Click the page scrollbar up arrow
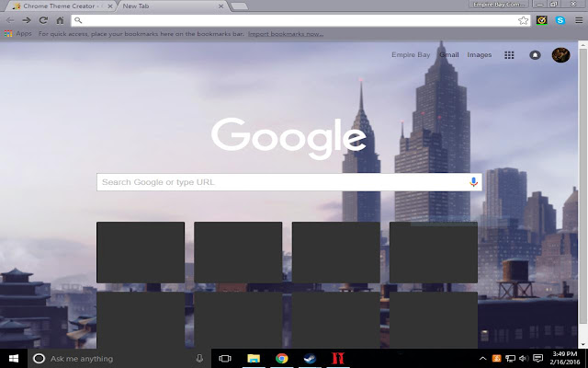 tap(583, 45)
